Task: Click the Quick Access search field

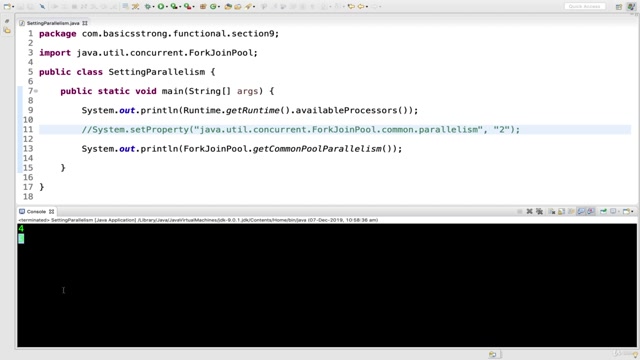Action: click(x=584, y=6)
